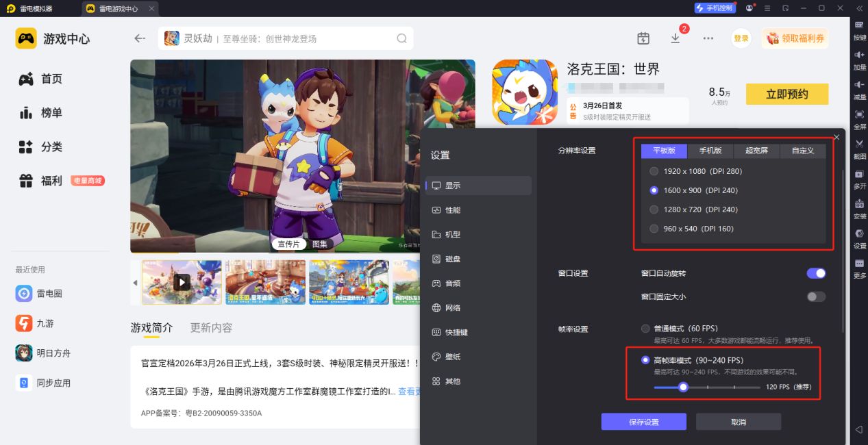Image resolution: width=868 pixels, height=445 pixels.
Task: Open the hamburger menu in title bar
Action: tap(767, 8)
